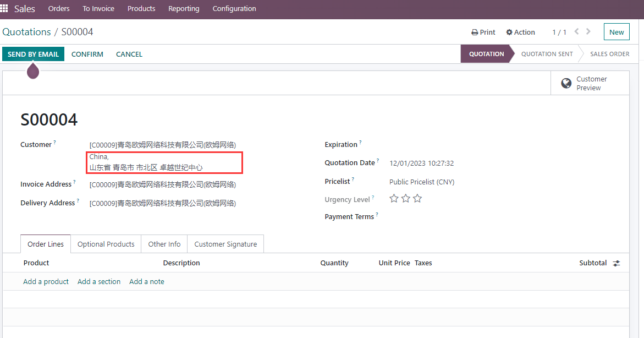Screen dimensions: 644x338
Task: Click the Taxes column header
Action: (423, 263)
